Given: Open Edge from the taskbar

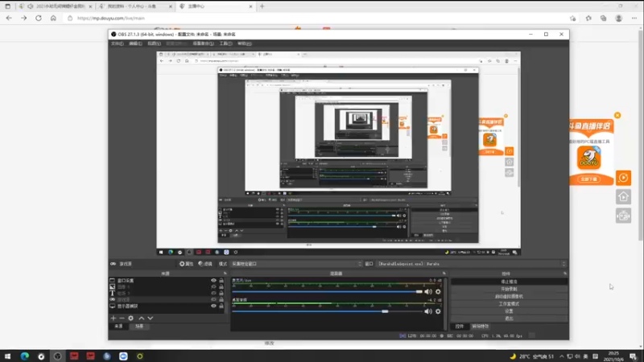Looking at the screenshot, I should coord(25,356).
